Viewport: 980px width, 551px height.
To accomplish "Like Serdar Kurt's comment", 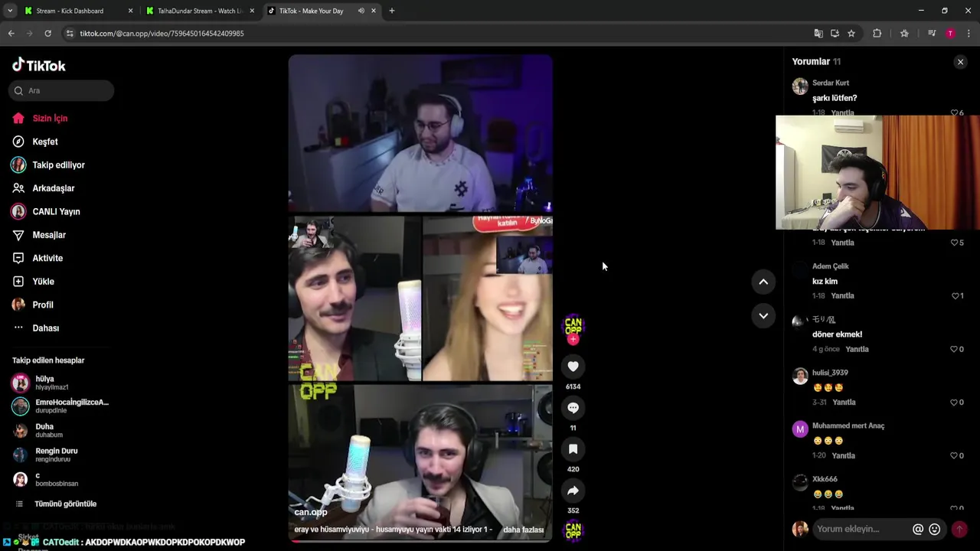I will [955, 112].
